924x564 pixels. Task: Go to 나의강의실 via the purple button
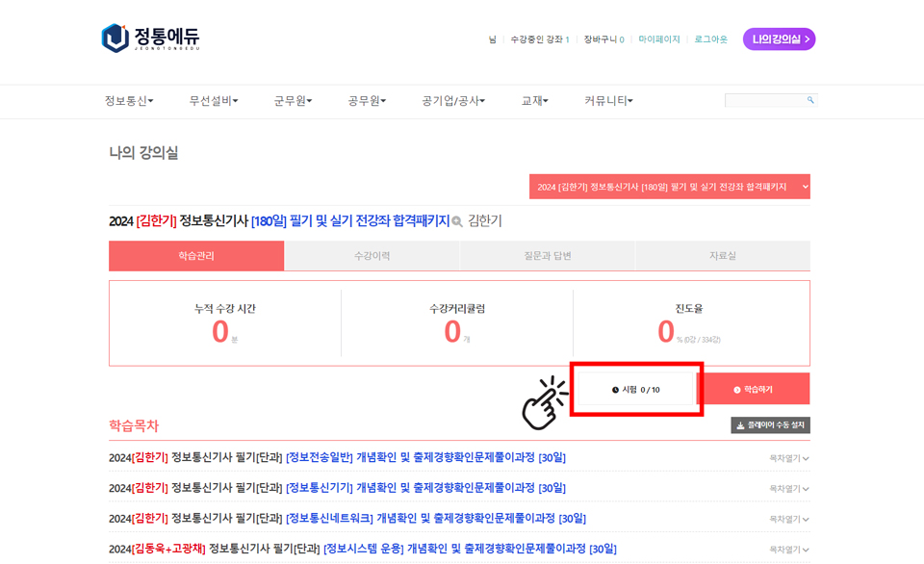tap(779, 38)
